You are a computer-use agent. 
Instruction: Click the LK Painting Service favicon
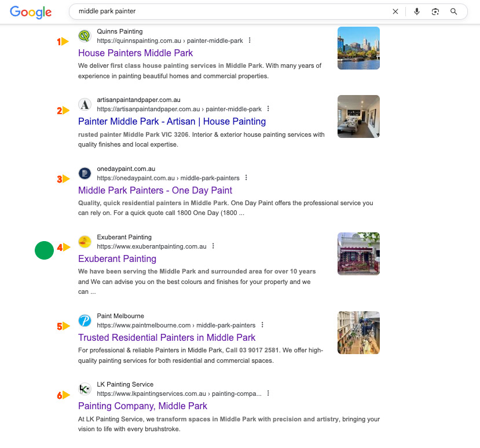pos(85,389)
